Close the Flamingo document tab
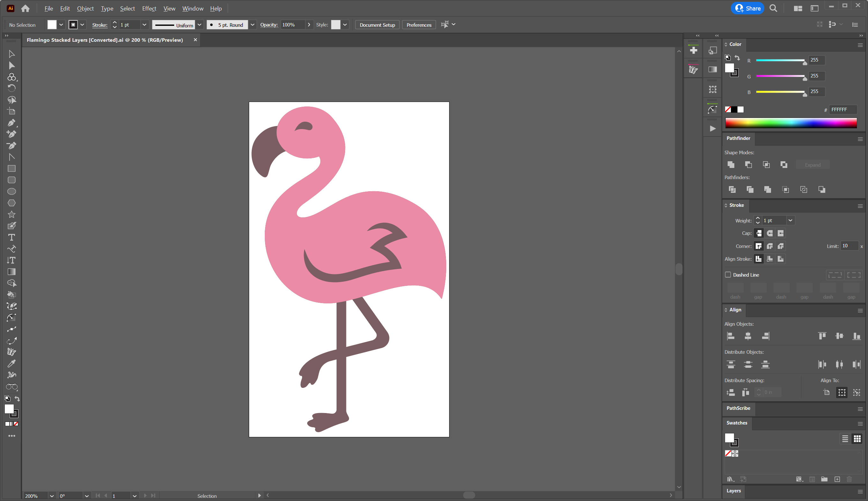This screenshot has width=868, height=501. pyautogui.click(x=195, y=40)
